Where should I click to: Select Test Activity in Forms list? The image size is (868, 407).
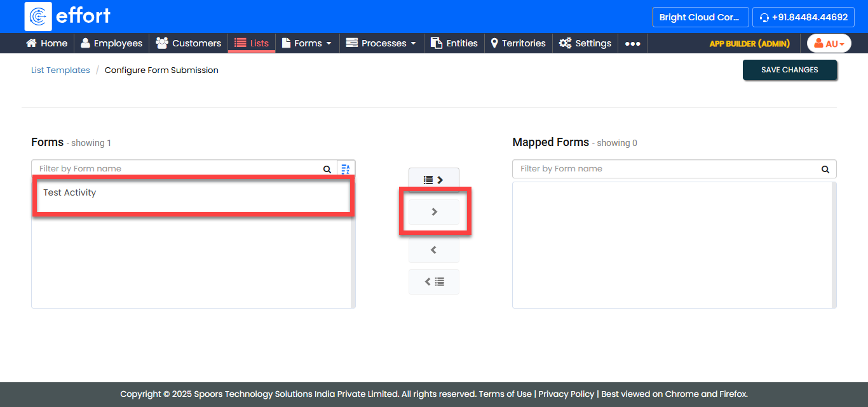click(x=70, y=192)
